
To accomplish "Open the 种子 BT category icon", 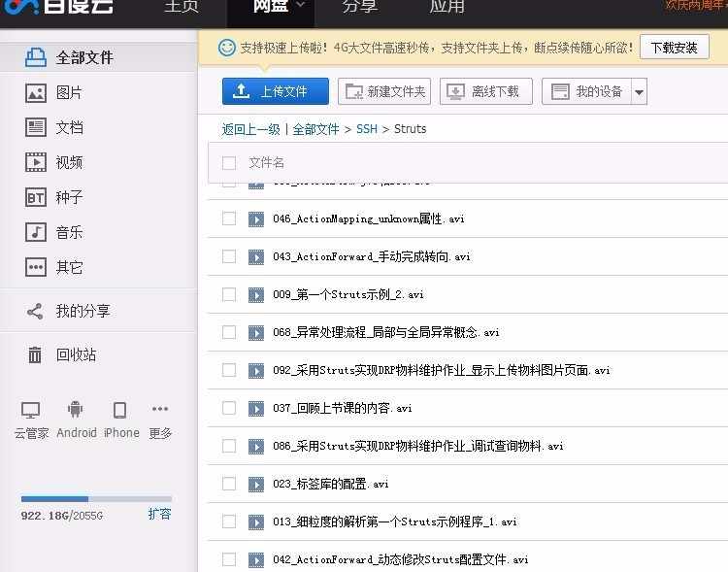I will click(x=35, y=197).
